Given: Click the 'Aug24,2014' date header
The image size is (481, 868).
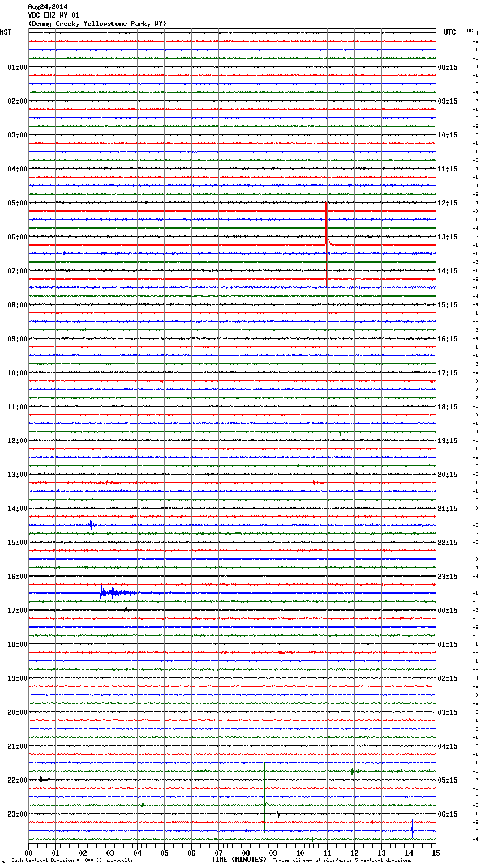Looking at the screenshot, I should (48, 7).
